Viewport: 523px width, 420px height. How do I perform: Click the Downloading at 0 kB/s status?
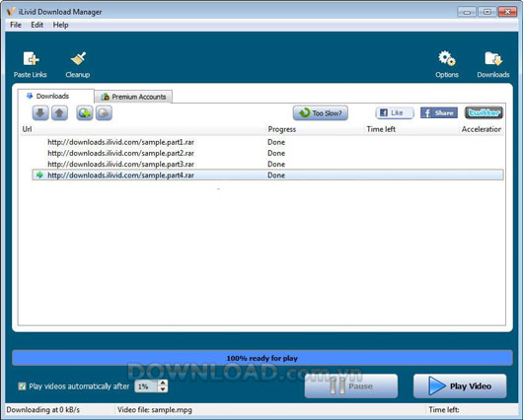[x=43, y=410]
